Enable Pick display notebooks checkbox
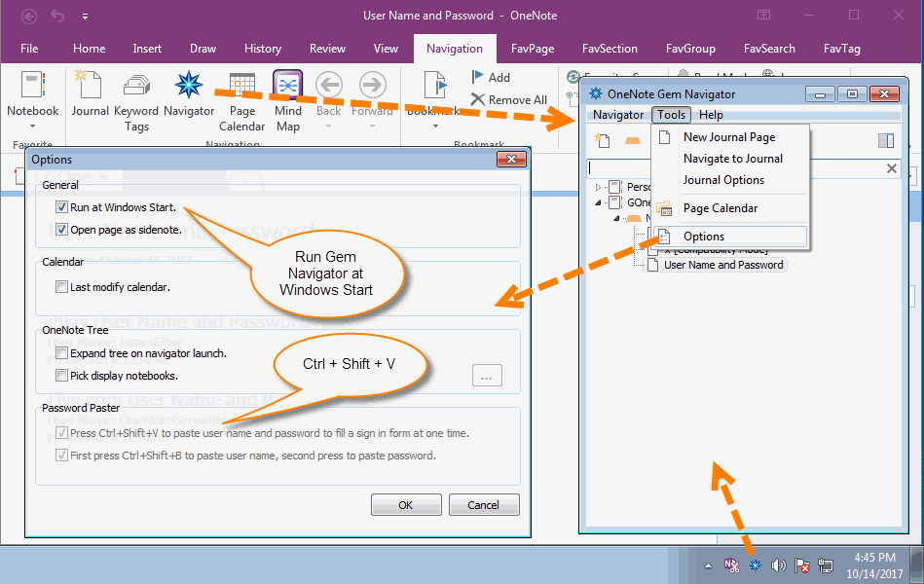 point(61,376)
